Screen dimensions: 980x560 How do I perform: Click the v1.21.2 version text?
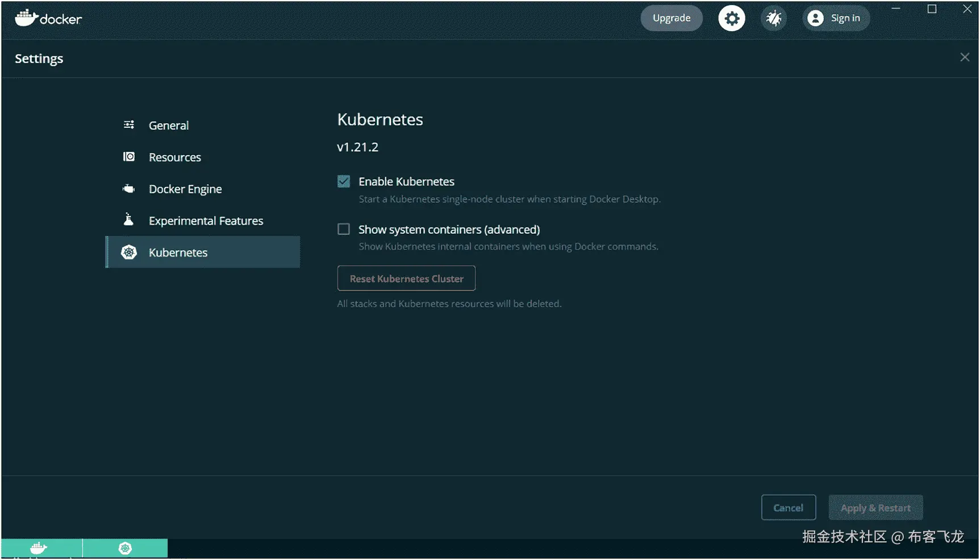(x=357, y=147)
